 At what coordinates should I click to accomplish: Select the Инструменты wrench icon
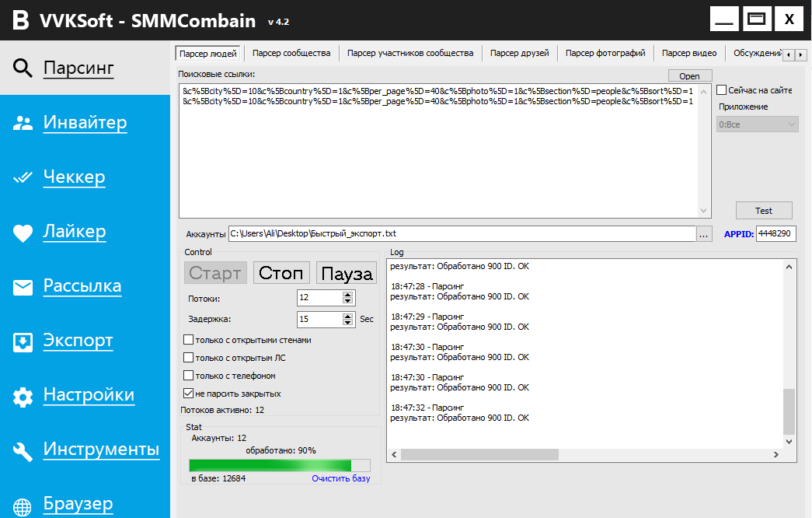23,451
